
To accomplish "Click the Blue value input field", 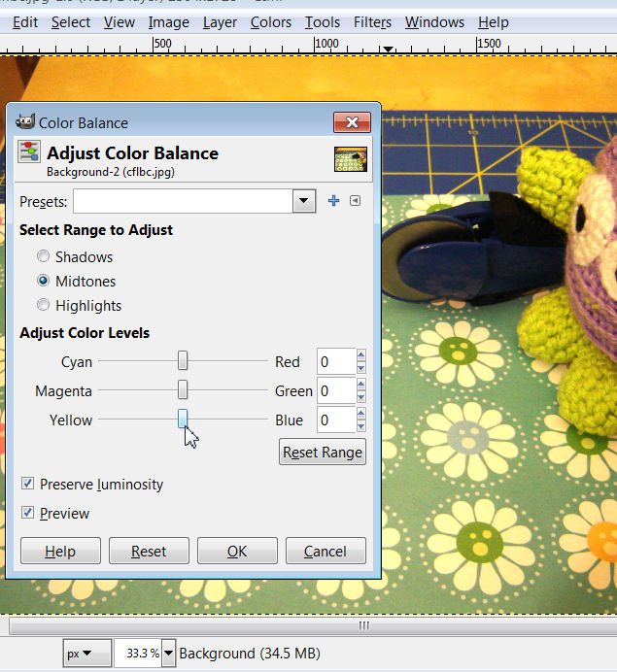I will click(x=336, y=420).
